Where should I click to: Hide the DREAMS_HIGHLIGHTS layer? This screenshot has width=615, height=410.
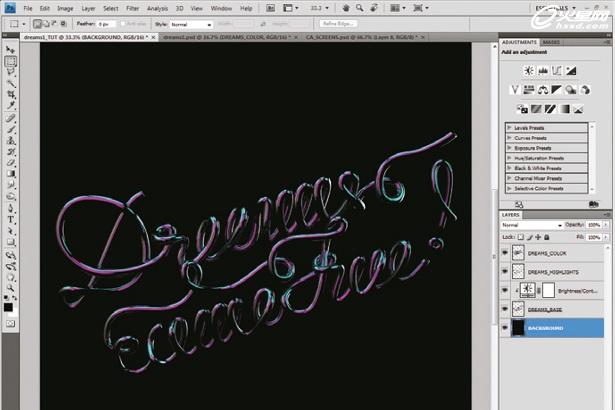[505, 272]
